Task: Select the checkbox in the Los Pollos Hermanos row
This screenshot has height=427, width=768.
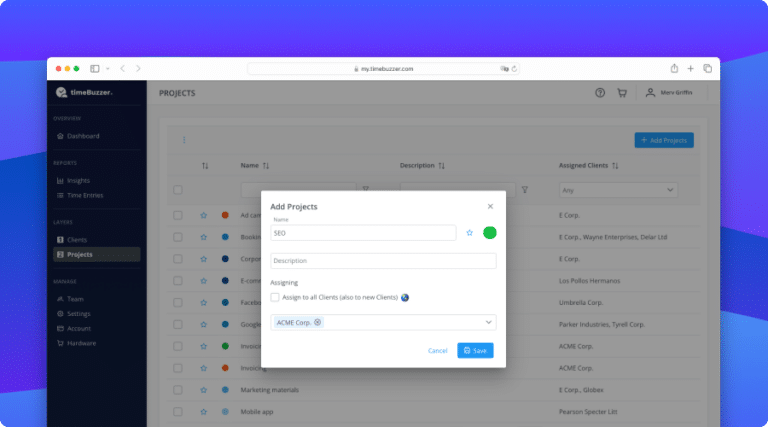Action: [178, 281]
